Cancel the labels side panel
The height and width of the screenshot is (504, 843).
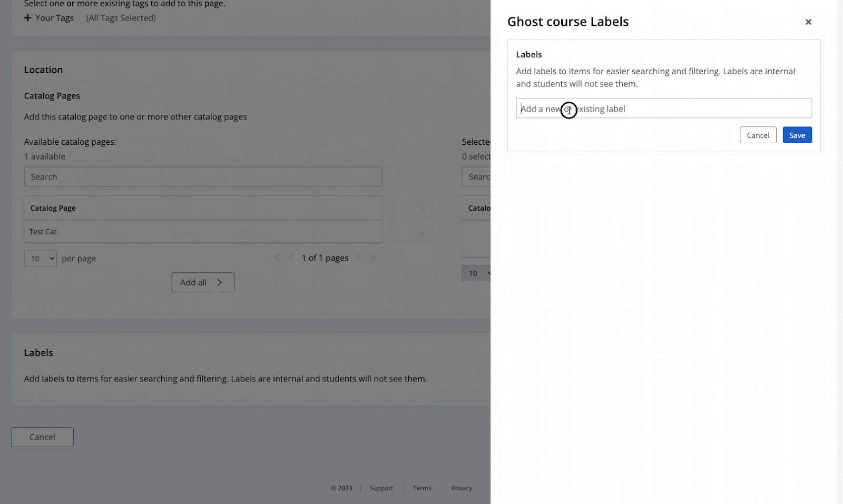click(758, 135)
